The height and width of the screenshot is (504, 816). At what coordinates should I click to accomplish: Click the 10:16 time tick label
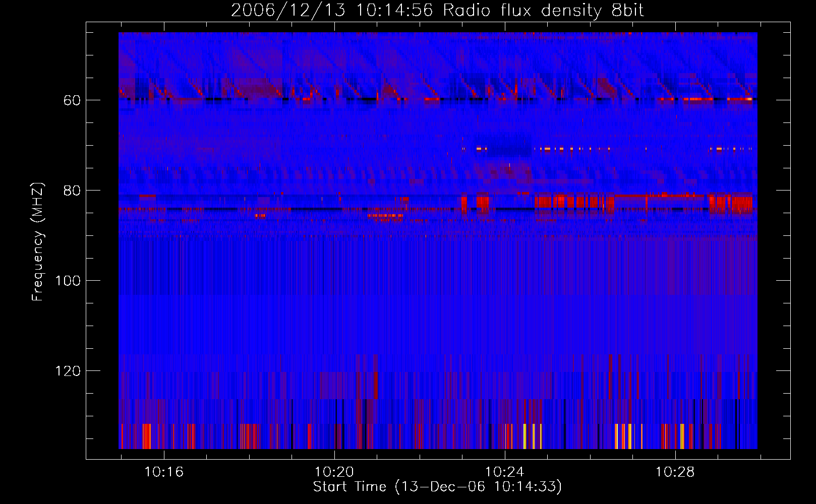coord(164,472)
